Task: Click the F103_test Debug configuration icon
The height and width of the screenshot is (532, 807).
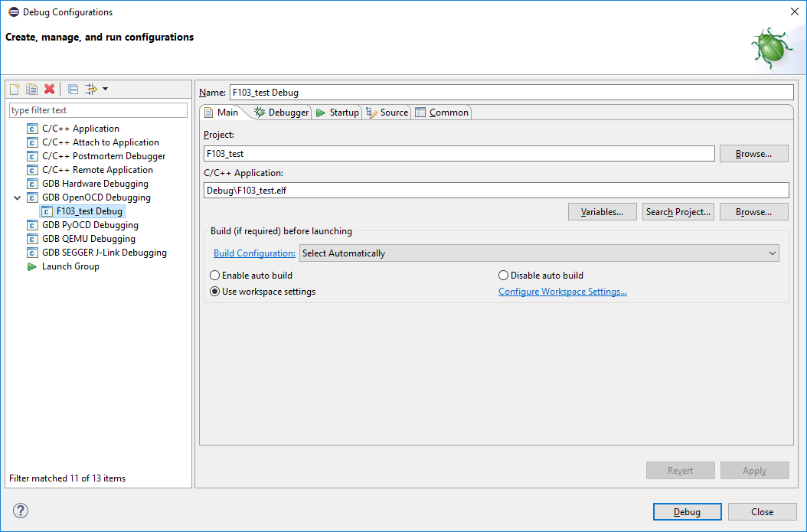Action: pyautogui.click(x=47, y=211)
